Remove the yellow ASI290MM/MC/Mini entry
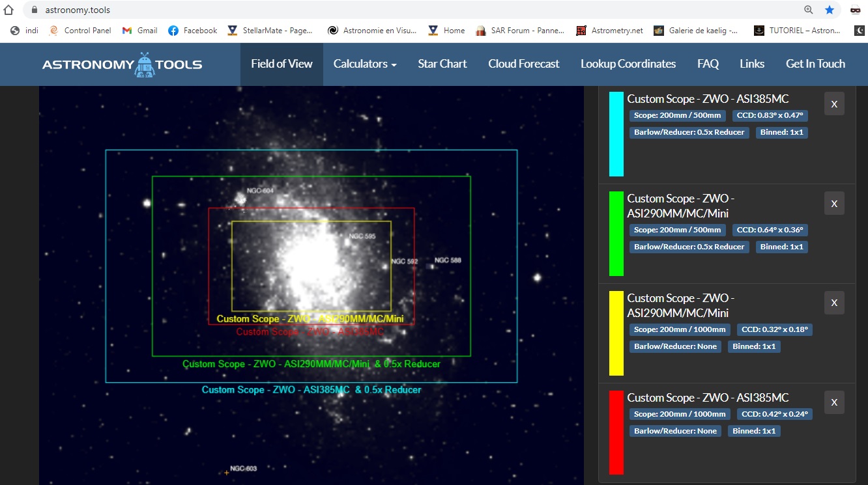The width and height of the screenshot is (868, 485). click(x=834, y=303)
